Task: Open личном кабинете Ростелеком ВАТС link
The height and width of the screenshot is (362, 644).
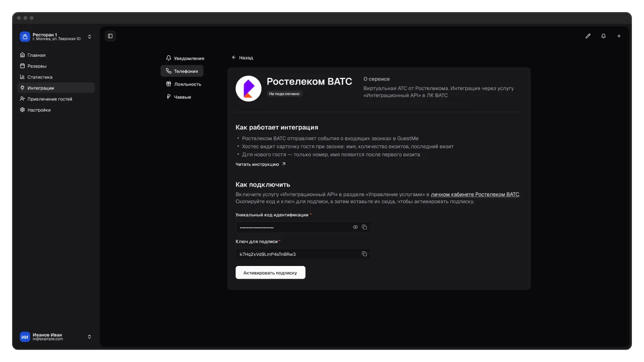Action: point(475,194)
